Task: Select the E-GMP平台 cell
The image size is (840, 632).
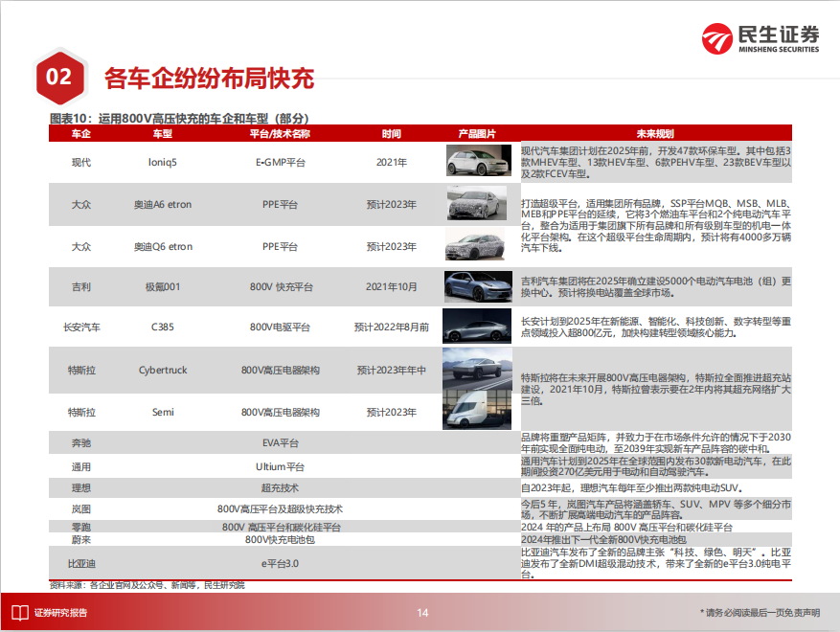Action: (280, 162)
